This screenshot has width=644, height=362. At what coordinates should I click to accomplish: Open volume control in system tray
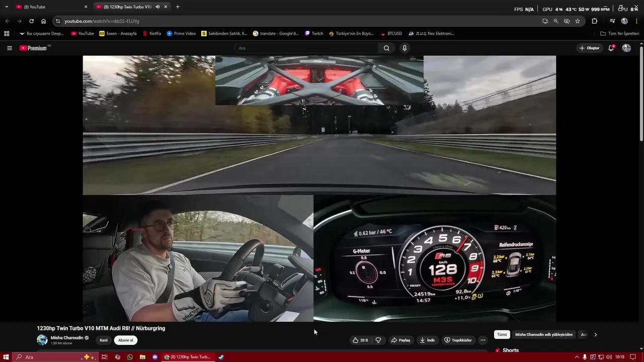point(609,357)
